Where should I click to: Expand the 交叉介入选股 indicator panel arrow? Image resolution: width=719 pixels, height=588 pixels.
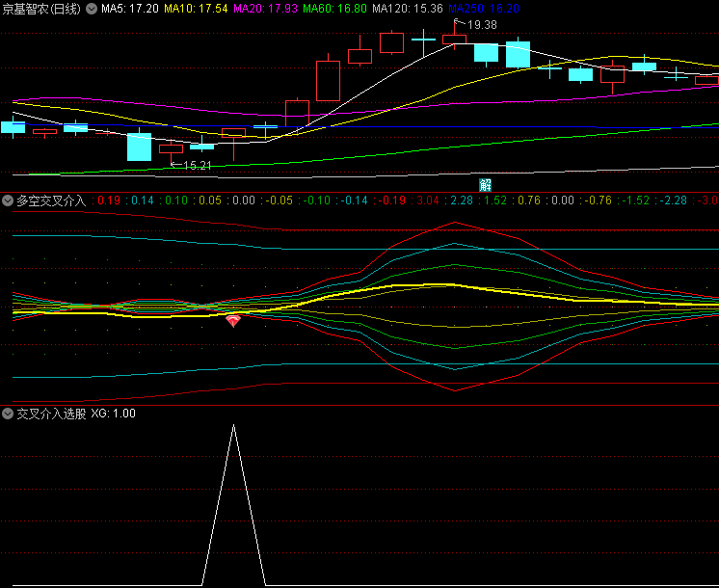[9, 414]
